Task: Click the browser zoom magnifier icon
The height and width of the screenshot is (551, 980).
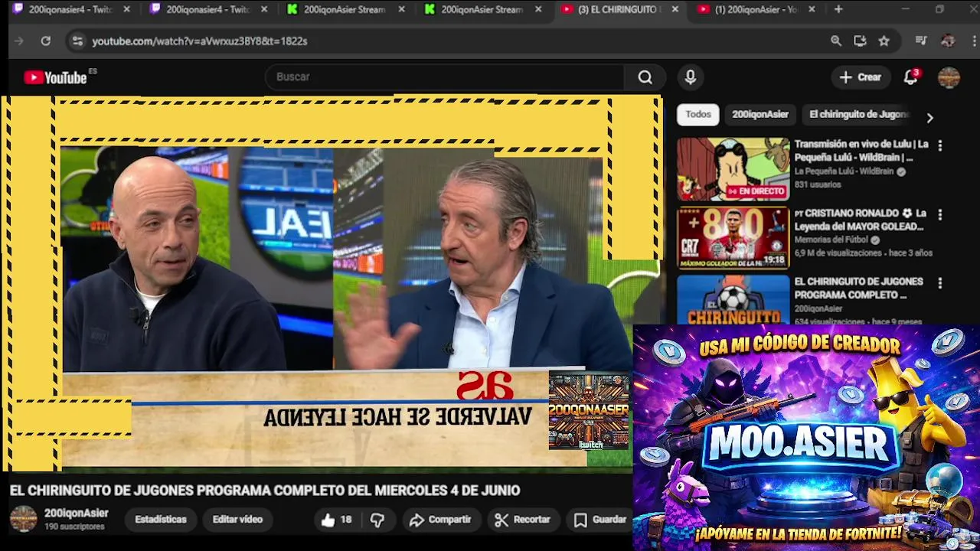Action: pos(836,41)
